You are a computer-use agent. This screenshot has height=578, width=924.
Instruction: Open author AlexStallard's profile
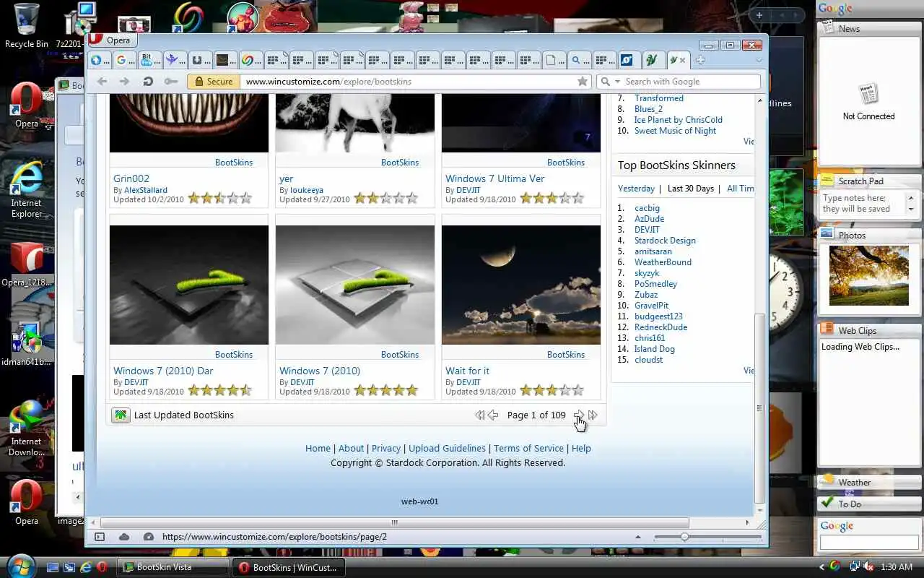point(146,190)
